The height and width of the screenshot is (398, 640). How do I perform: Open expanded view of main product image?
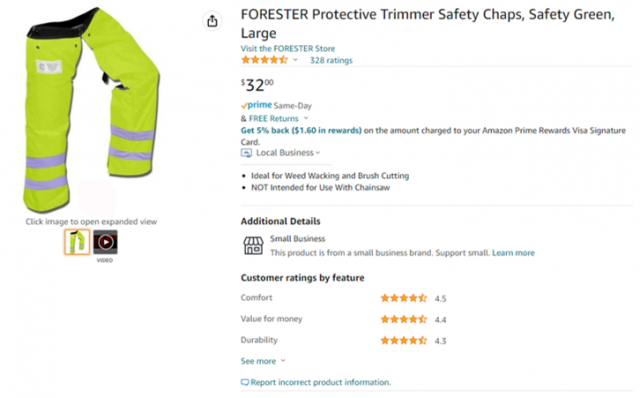pos(91,109)
